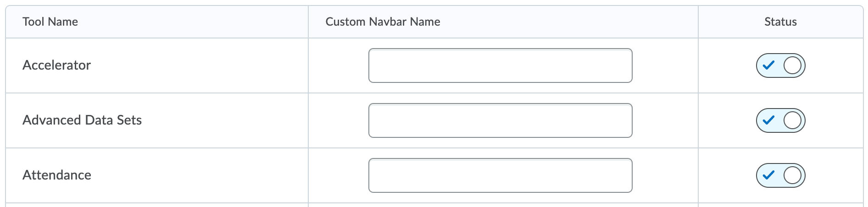This screenshot has height=207, width=868.
Task: Click the checkmark icon in Attendance's toggle
Action: [x=768, y=175]
